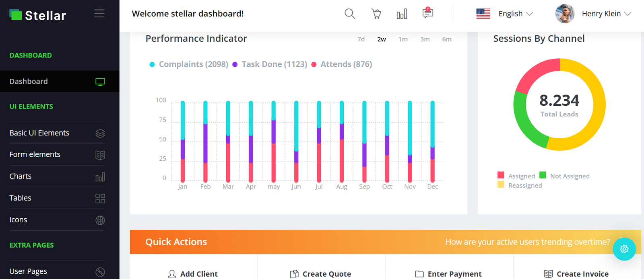Select the 1m time range
The width and height of the screenshot is (644, 279).
click(x=403, y=39)
